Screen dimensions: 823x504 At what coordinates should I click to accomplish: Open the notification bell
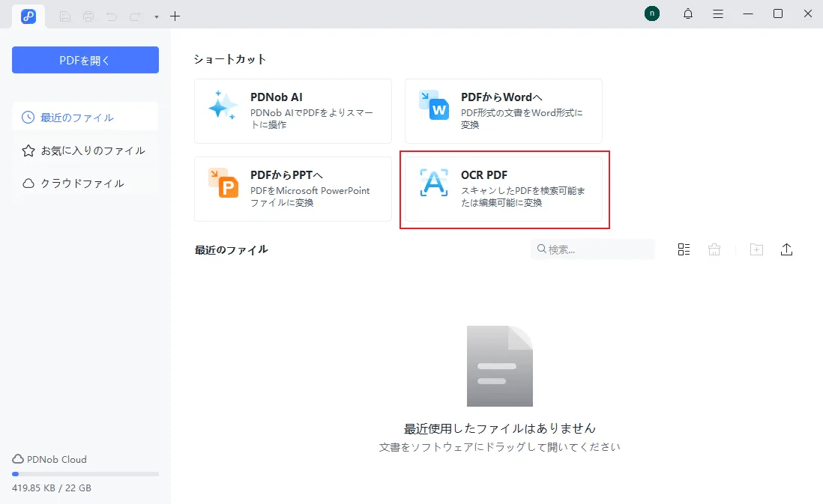pyautogui.click(x=687, y=13)
